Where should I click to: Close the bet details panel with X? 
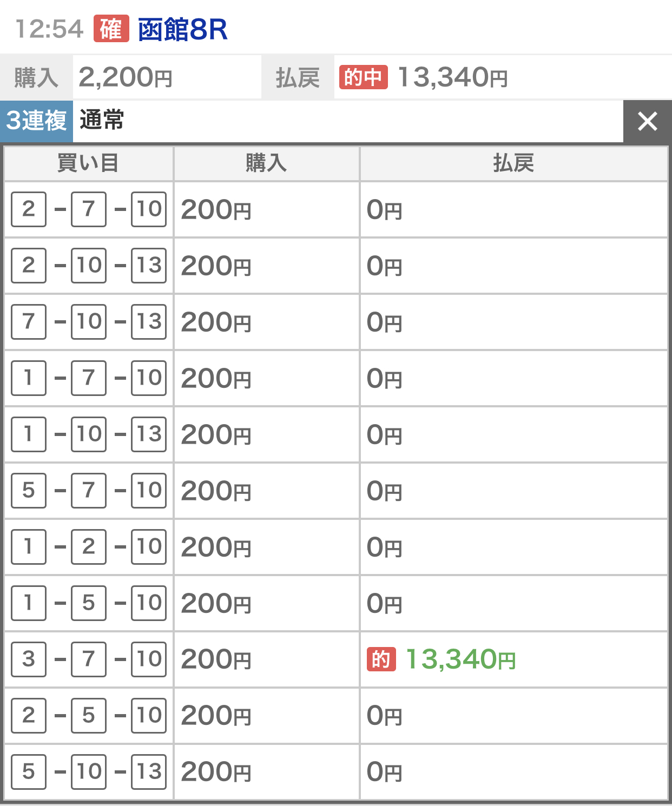pyautogui.click(x=647, y=121)
